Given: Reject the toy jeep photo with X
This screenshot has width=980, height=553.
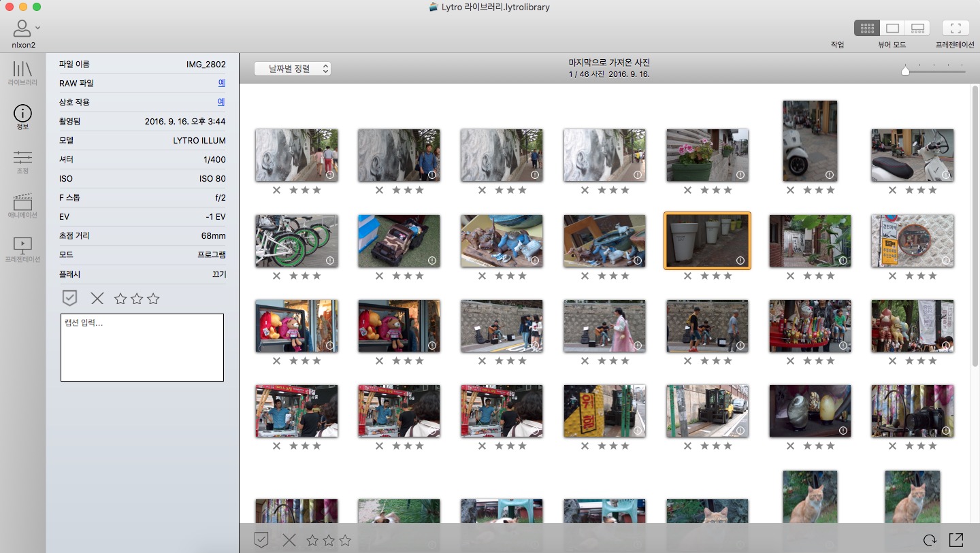Looking at the screenshot, I should 379,275.
